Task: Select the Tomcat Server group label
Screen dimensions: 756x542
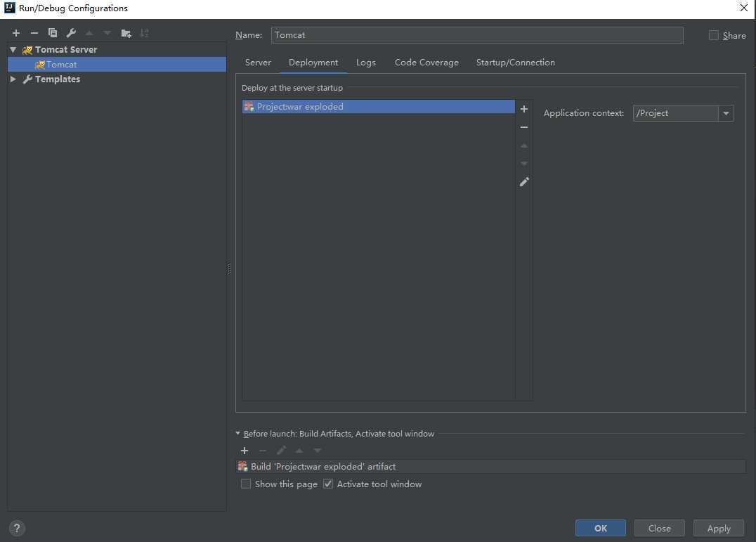Action: (66, 50)
